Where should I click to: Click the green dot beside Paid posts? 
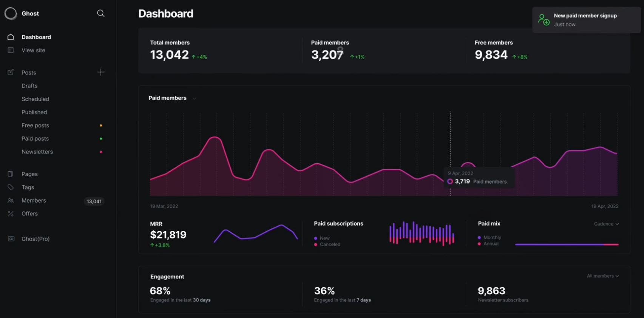101,138
